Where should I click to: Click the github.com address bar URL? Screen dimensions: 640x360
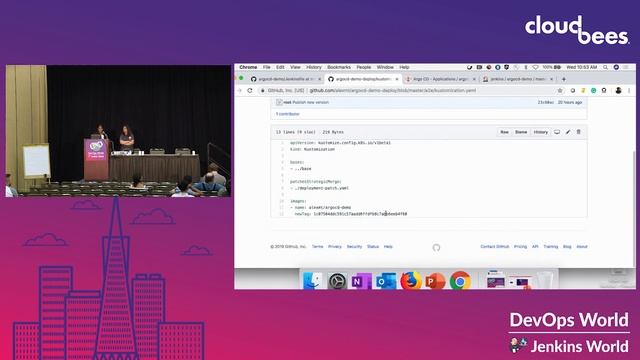[393, 91]
